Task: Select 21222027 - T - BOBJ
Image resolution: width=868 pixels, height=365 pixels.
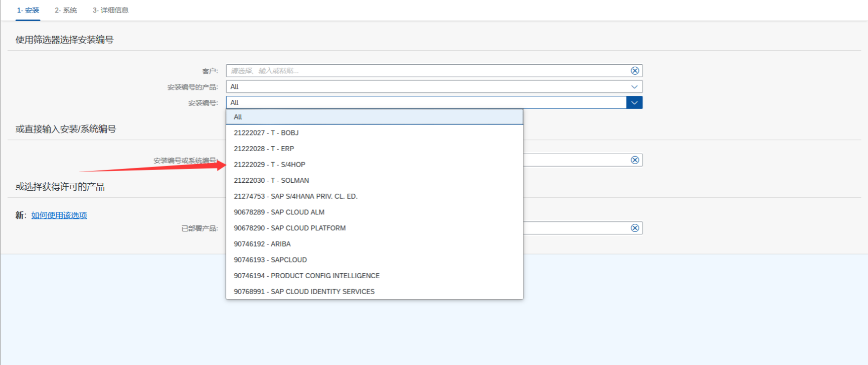Action: [x=266, y=133]
